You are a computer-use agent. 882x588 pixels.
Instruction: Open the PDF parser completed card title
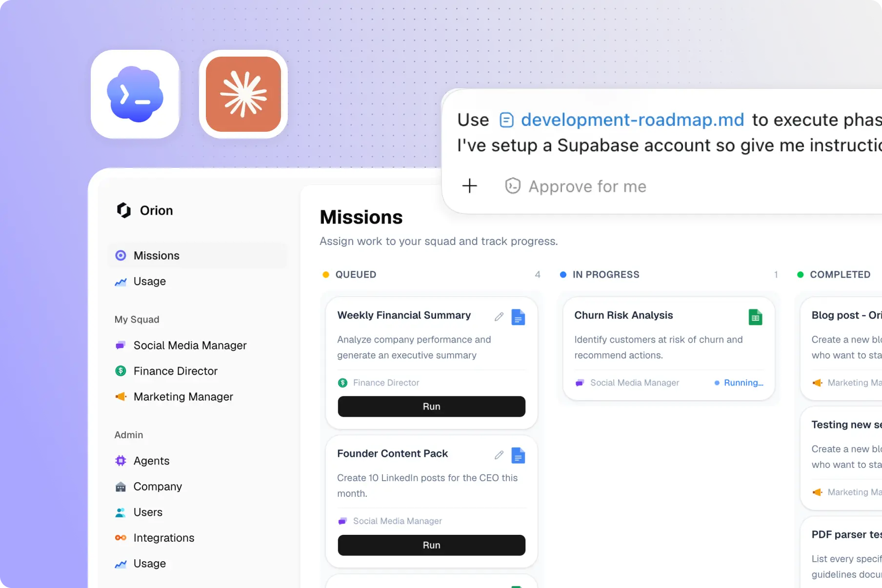point(846,534)
